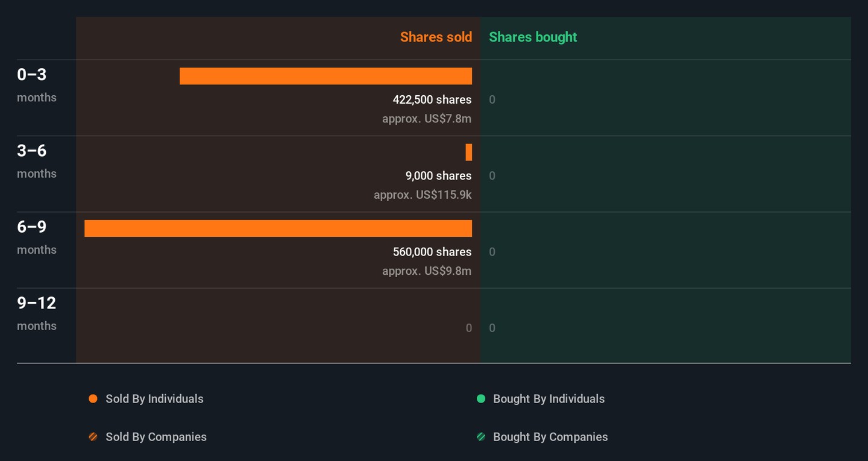Click the green Bought By Individuals legend dot
868x461 pixels.
point(481,399)
